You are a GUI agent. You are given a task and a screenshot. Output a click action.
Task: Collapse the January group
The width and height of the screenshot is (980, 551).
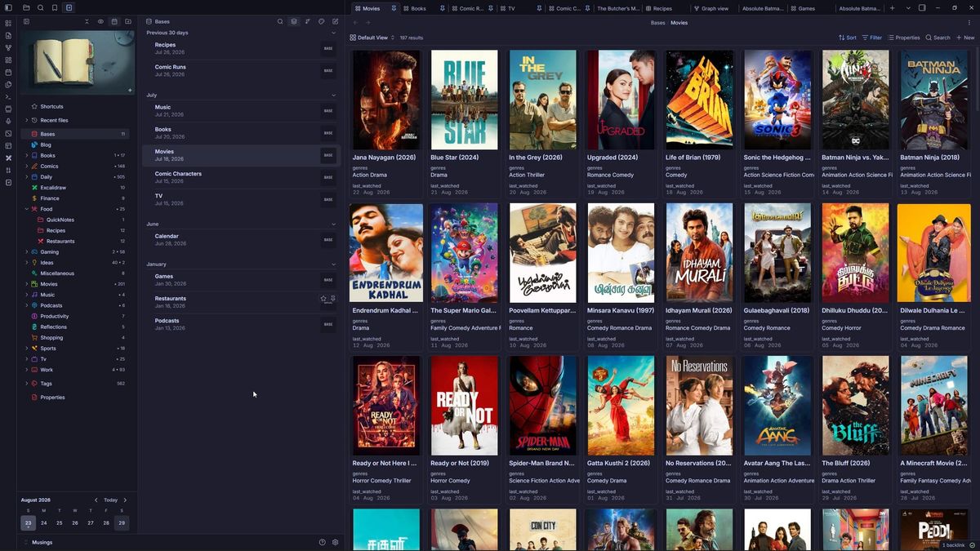(x=333, y=264)
